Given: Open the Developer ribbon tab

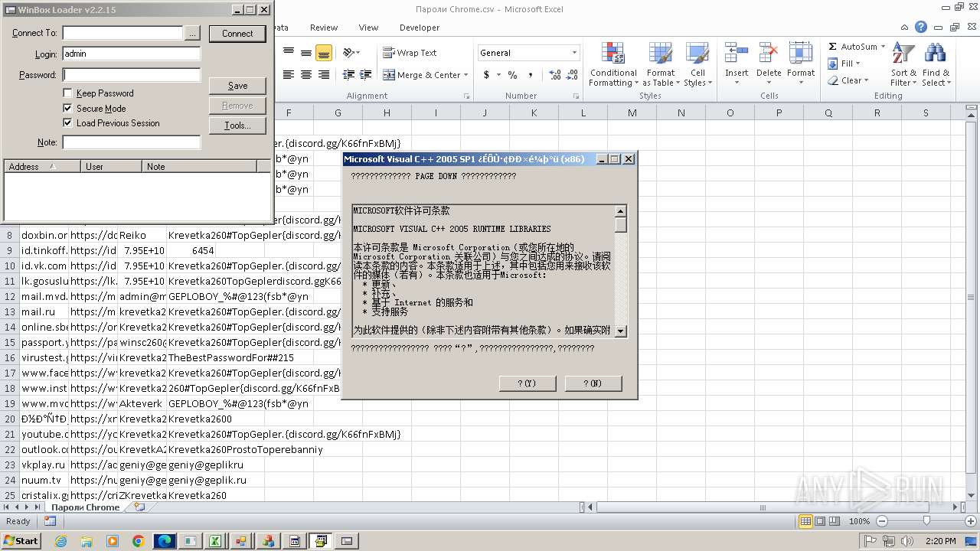Looking at the screenshot, I should coord(420,28).
